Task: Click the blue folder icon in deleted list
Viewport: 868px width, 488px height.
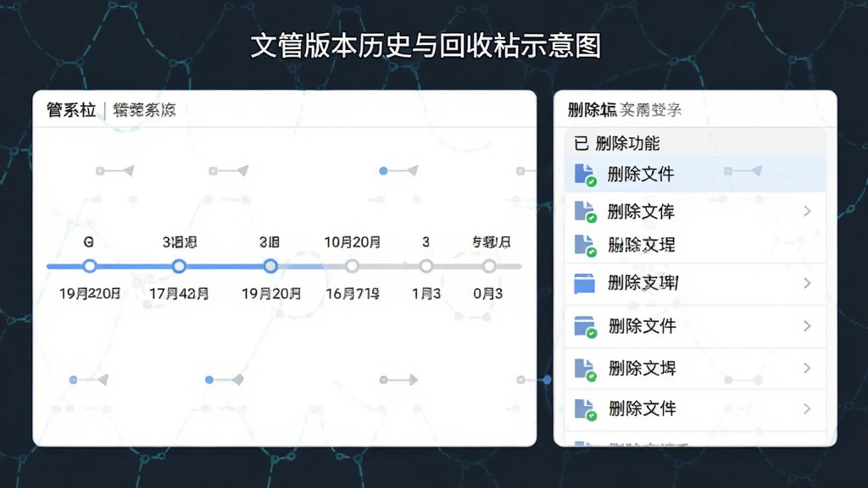Action: (x=585, y=283)
